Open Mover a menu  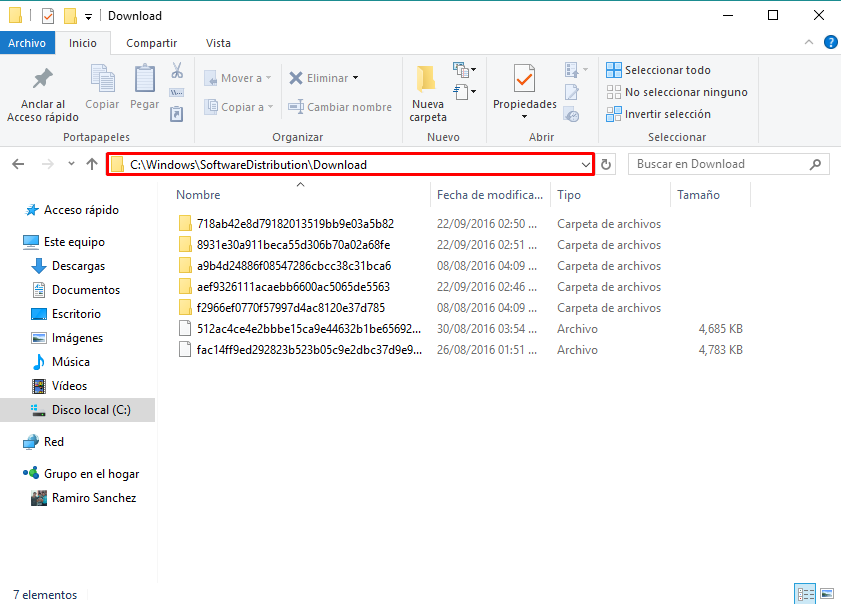coord(238,78)
